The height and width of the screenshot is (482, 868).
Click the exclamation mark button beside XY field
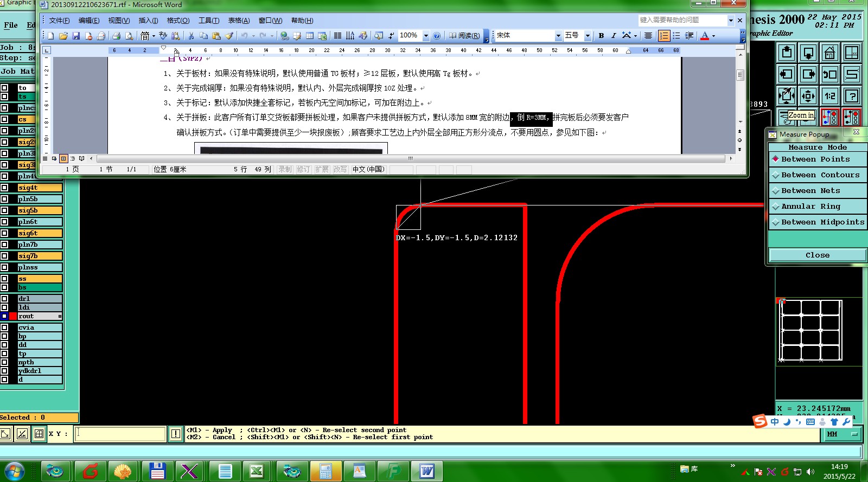176,434
